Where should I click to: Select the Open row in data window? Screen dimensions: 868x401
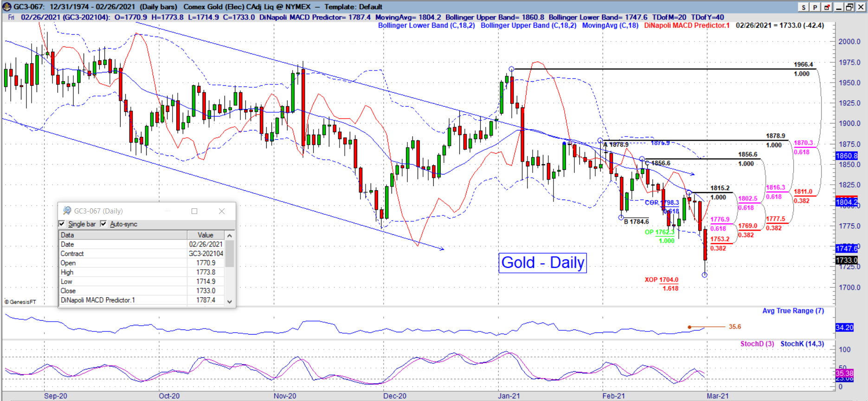coord(141,263)
